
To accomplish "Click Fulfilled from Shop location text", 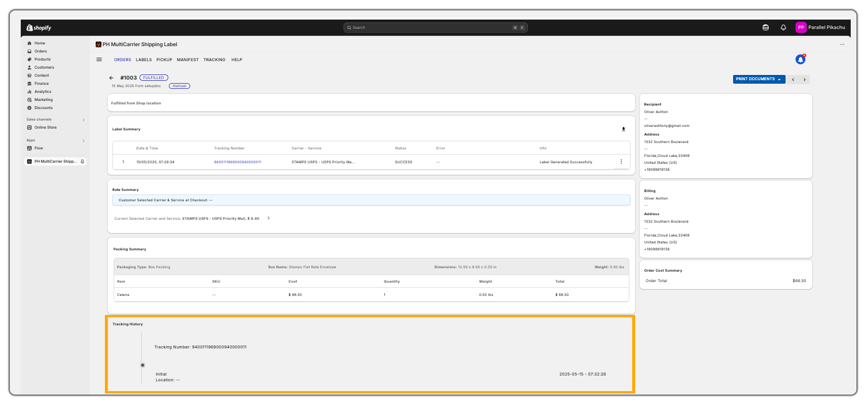I will [x=136, y=103].
